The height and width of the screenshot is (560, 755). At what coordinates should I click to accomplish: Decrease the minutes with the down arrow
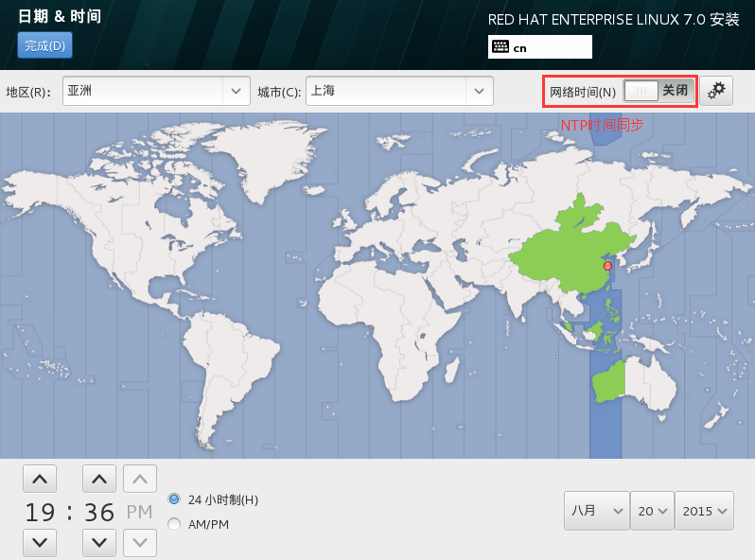tap(99, 543)
